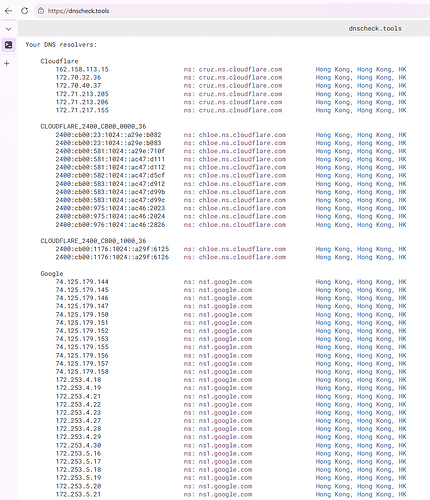430x500 pixels.
Task: Open the terminal icon in the sidebar
Action: click(8, 45)
